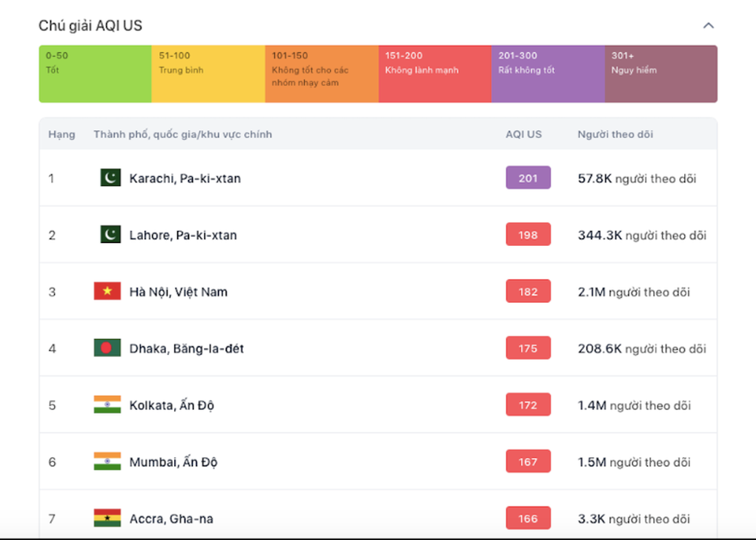Click India flag beside Kolkata

107,405
